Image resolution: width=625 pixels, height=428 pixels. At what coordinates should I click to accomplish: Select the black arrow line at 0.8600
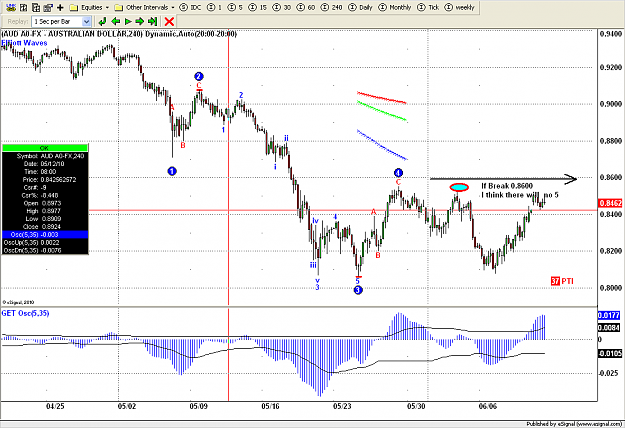(503, 179)
